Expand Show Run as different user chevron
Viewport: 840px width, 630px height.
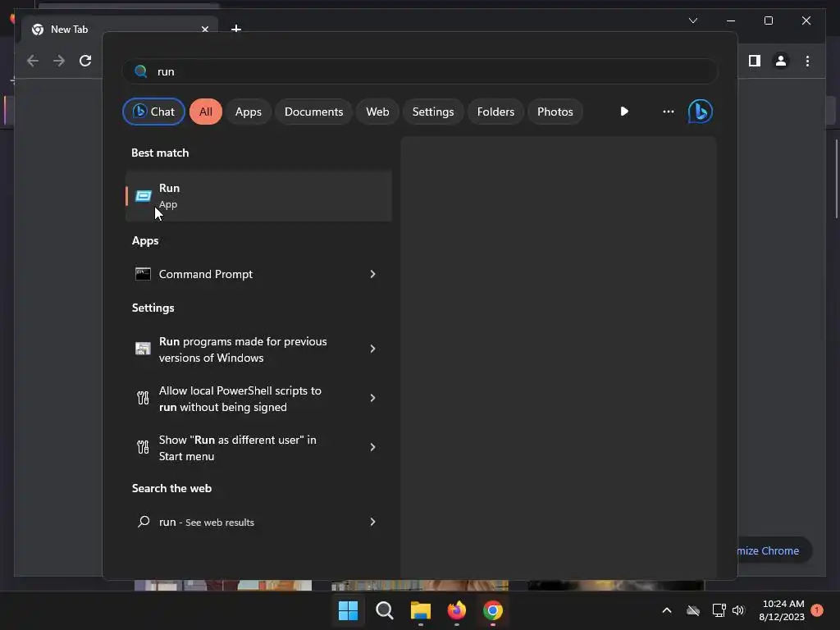click(x=373, y=447)
